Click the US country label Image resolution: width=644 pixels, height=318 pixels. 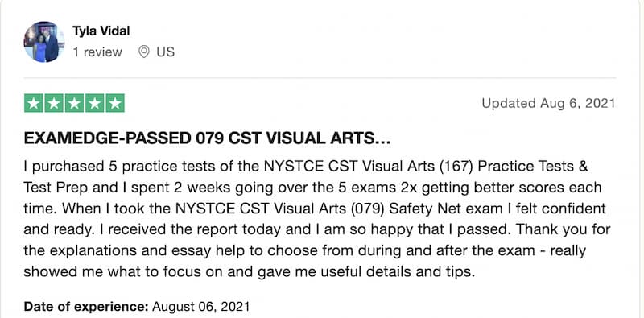click(166, 52)
